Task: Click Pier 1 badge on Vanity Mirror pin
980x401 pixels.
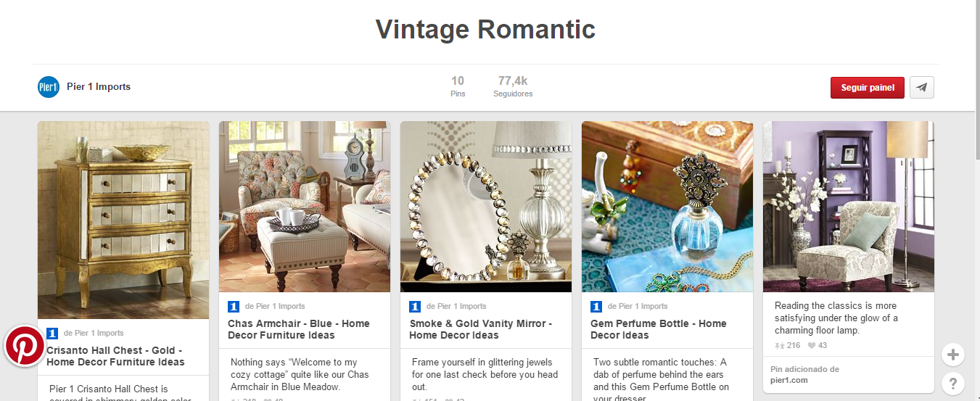Action: click(415, 306)
